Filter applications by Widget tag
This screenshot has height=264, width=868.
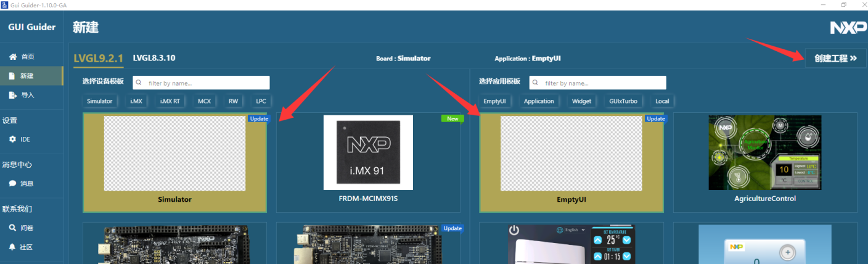coord(581,101)
